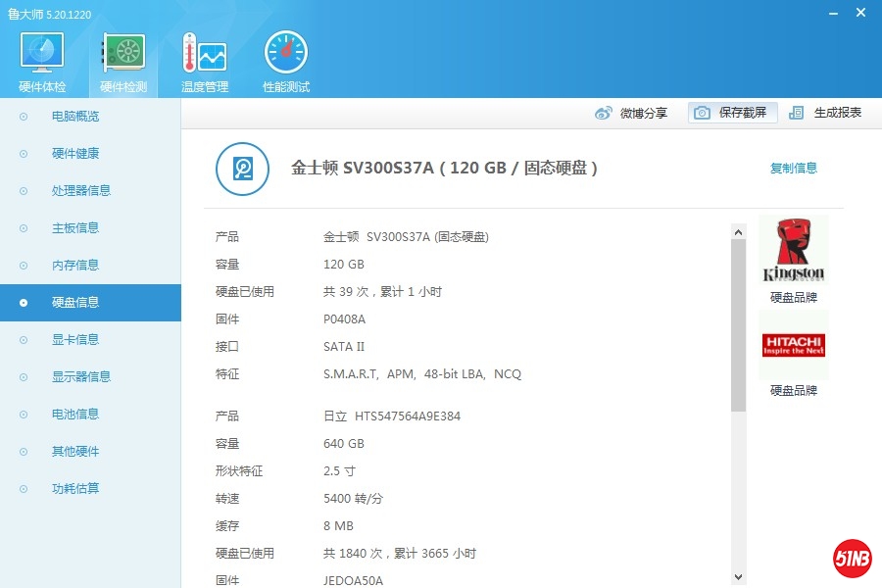Click the 120 GB capacity value
The width and height of the screenshot is (882, 588).
coord(344,264)
